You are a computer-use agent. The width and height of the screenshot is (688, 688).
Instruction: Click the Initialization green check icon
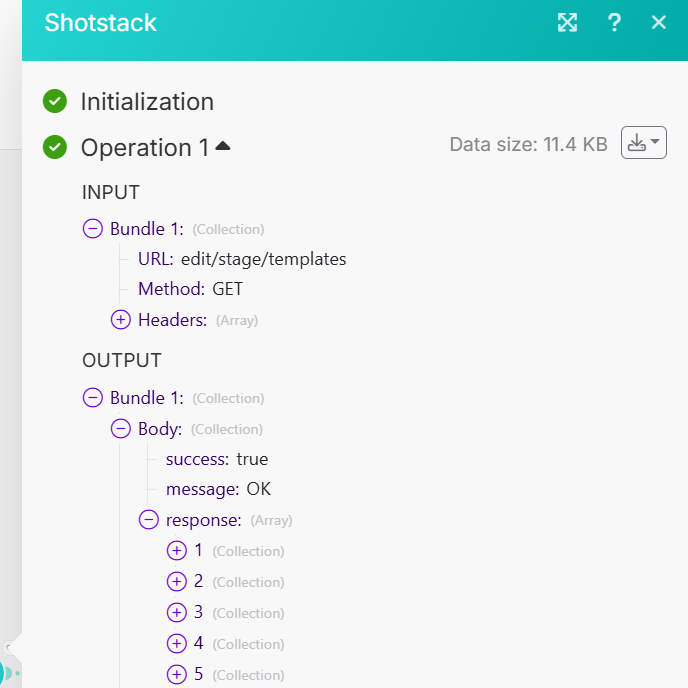55,101
